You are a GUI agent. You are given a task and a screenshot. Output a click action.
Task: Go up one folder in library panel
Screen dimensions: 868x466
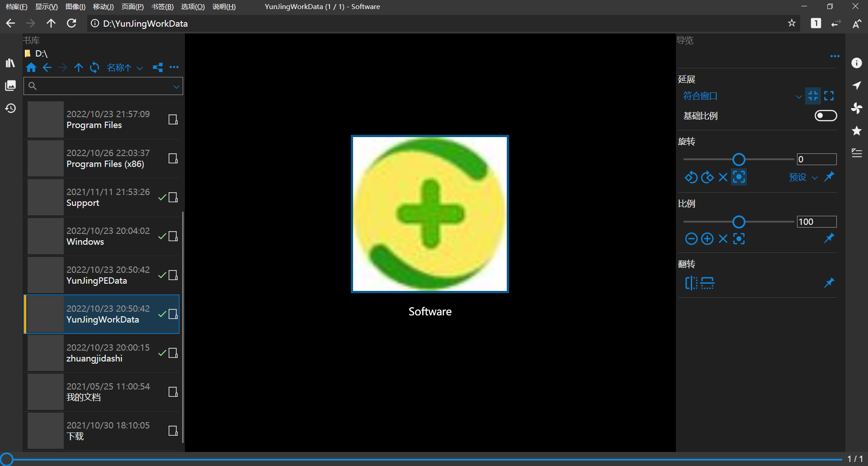(79, 68)
